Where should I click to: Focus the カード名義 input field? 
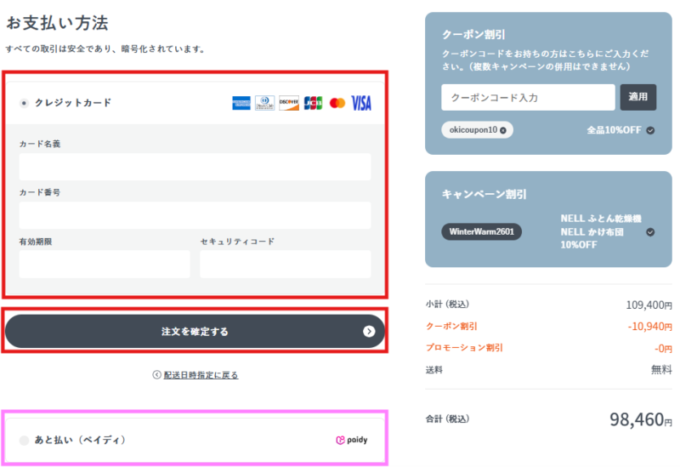194,166
